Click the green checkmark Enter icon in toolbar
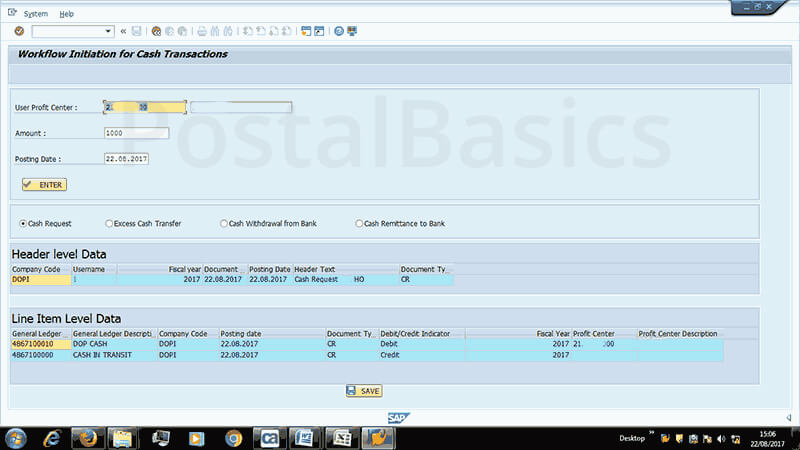This screenshot has width=800, height=450. click(x=19, y=31)
